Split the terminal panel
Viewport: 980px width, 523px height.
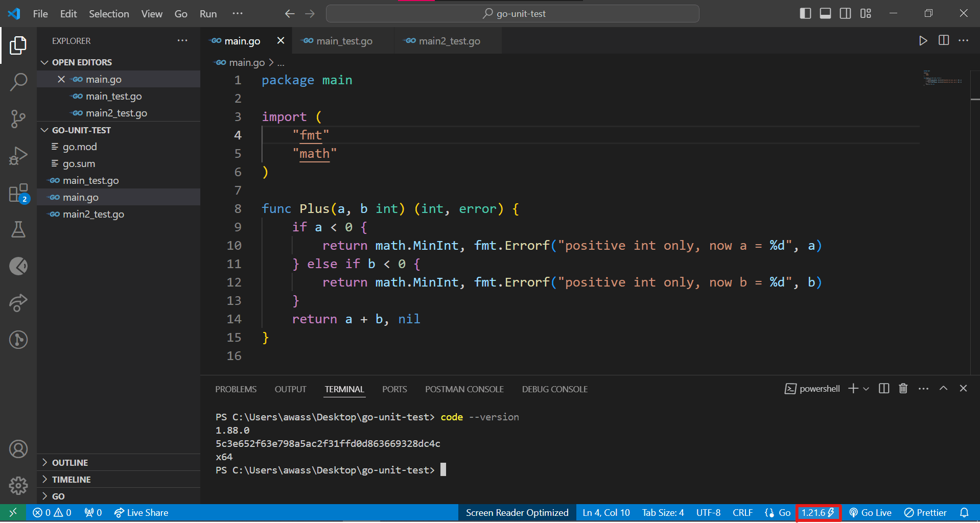tap(884, 389)
